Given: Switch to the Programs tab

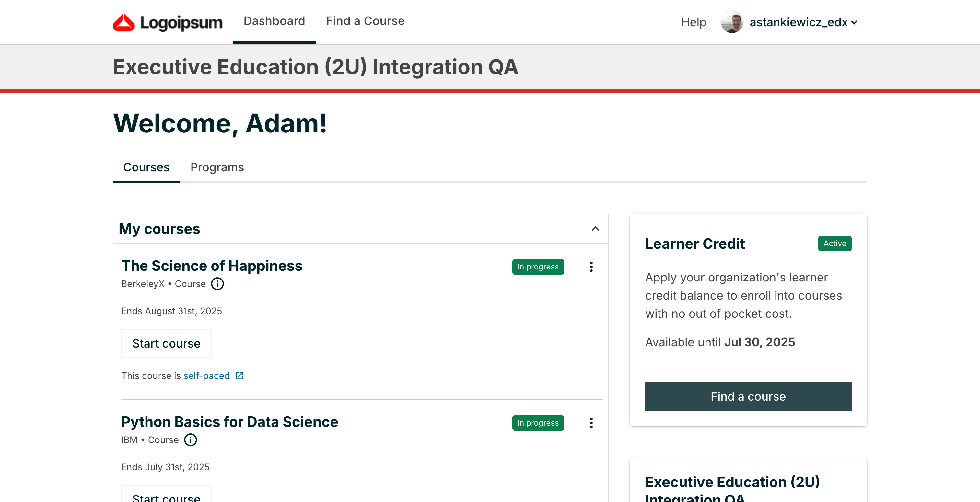Looking at the screenshot, I should click(217, 167).
